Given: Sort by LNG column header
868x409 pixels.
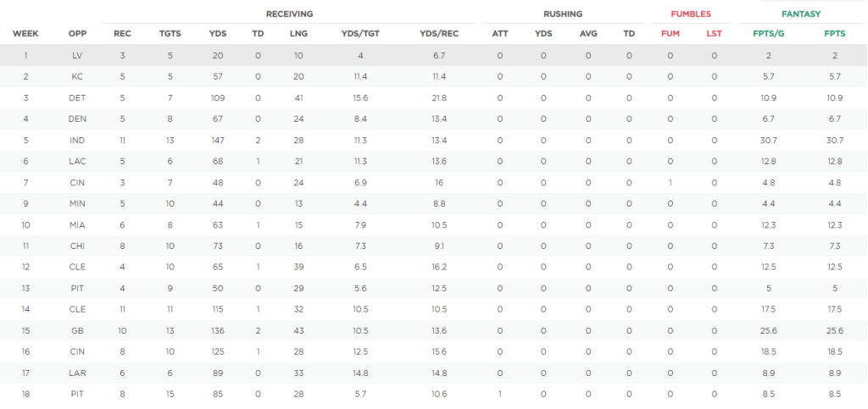Looking at the screenshot, I should 298,34.
